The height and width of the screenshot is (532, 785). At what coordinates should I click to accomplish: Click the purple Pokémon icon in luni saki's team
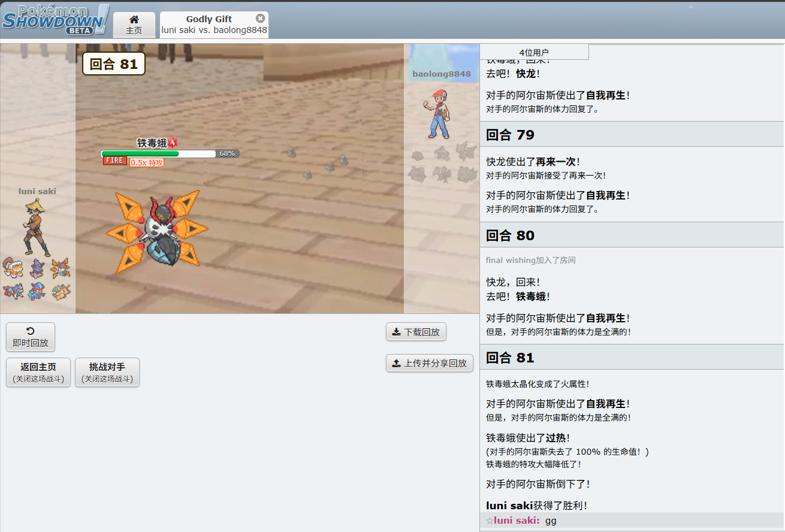tap(37, 268)
